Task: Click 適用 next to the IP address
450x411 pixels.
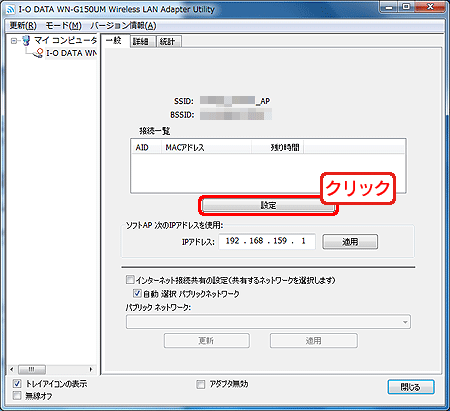Action: pyautogui.click(x=350, y=242)
